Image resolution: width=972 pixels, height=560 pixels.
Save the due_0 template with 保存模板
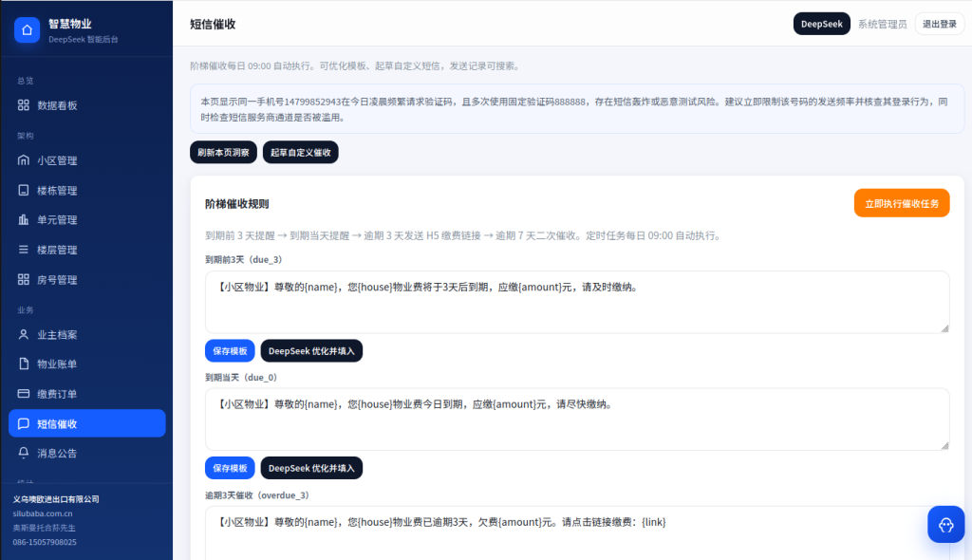(230, 468)
